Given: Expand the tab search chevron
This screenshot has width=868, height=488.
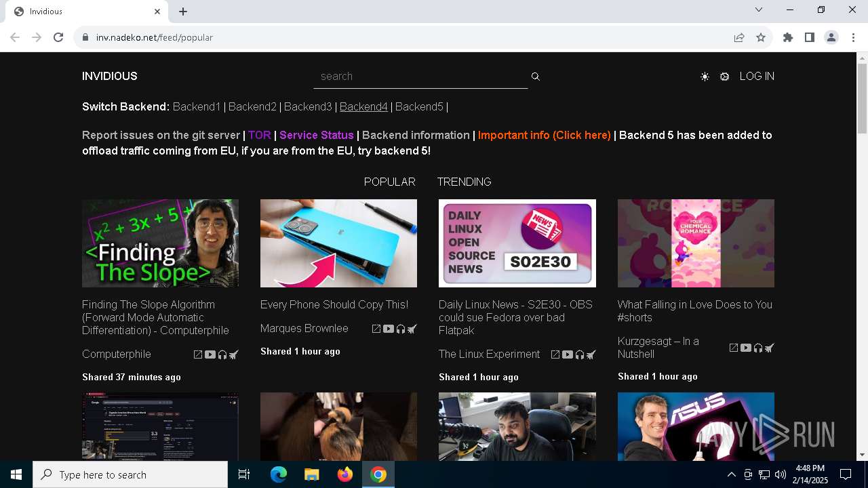Looking at the screenshot, I should click(x=759, y=9).
